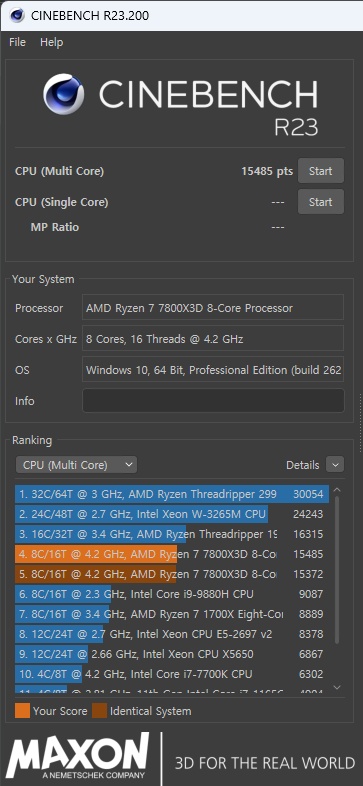This screenshot has width=363, height=786.
Task: Click the Maxon logo at bottom
Action: point(78,755)
